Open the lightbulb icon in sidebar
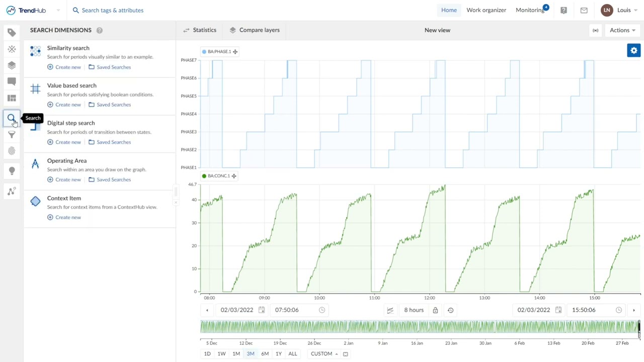The width and height of the screenshot is (644, 362). [12, 171]
